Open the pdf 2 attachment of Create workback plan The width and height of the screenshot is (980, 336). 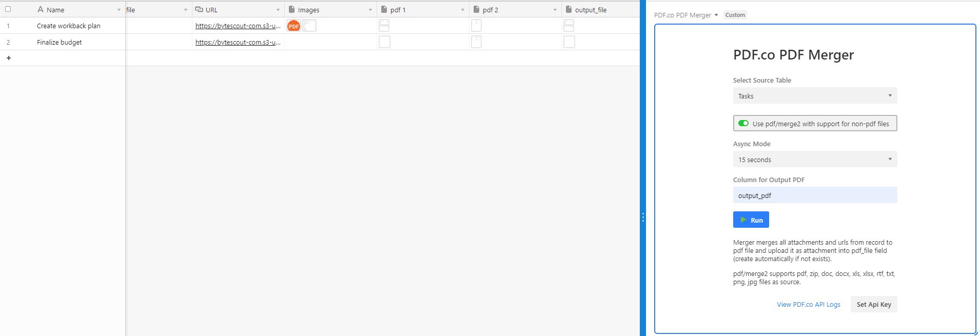[476, 26]
